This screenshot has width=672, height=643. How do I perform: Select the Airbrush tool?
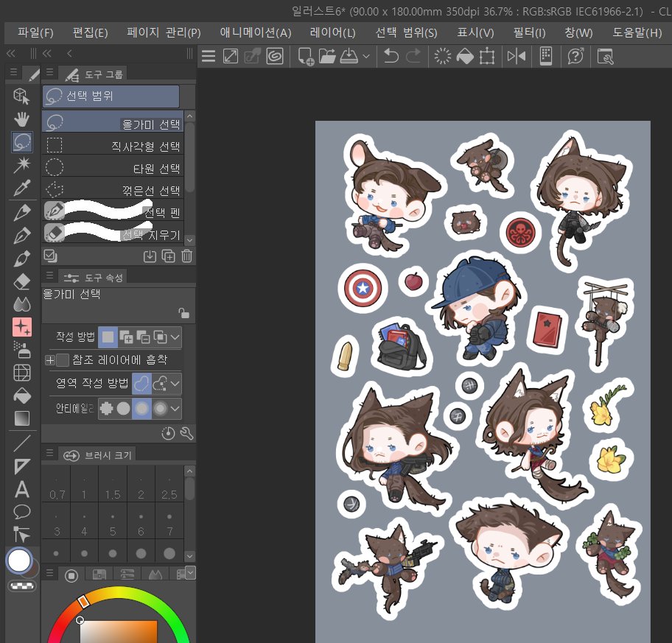[x=21, y=350]
